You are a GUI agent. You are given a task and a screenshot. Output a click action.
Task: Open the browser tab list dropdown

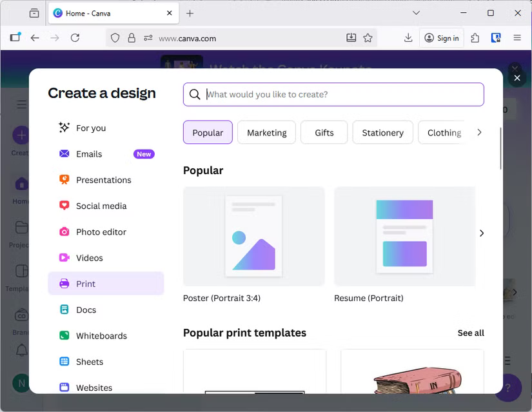416,12
